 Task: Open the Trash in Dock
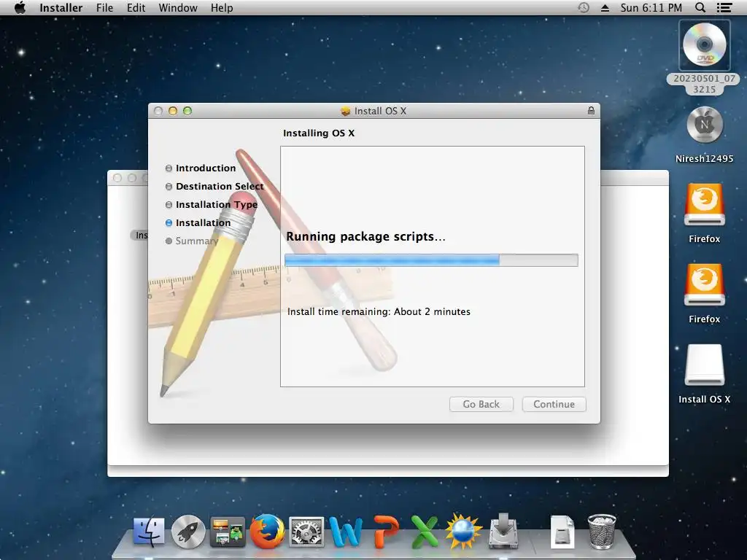click(602, 532)
